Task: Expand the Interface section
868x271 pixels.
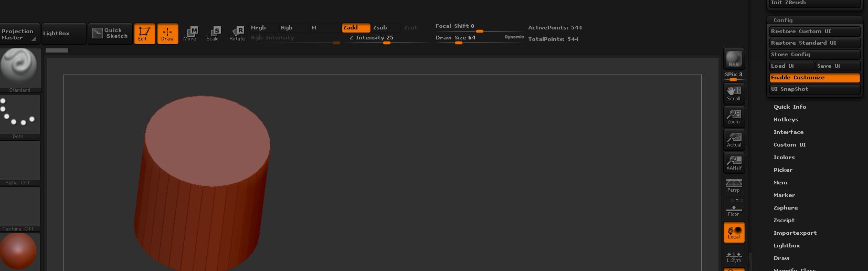Action: (x=788, y=132)
